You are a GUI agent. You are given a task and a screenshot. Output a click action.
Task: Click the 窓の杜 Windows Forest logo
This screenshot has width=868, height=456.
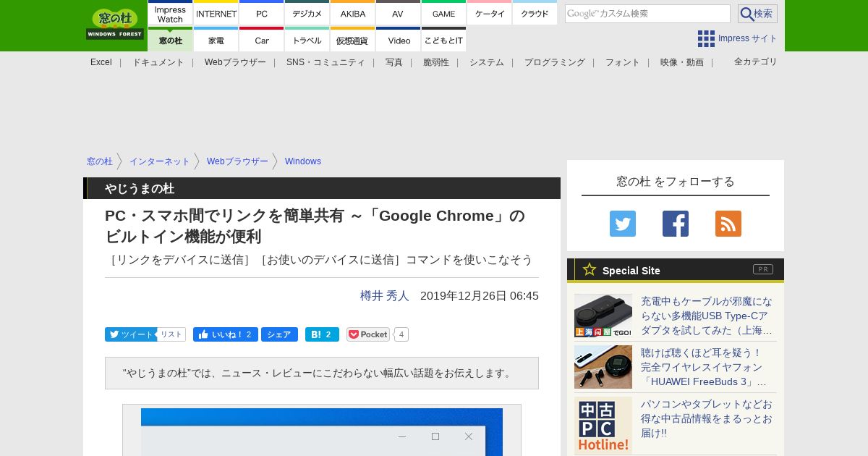[115, 24]
